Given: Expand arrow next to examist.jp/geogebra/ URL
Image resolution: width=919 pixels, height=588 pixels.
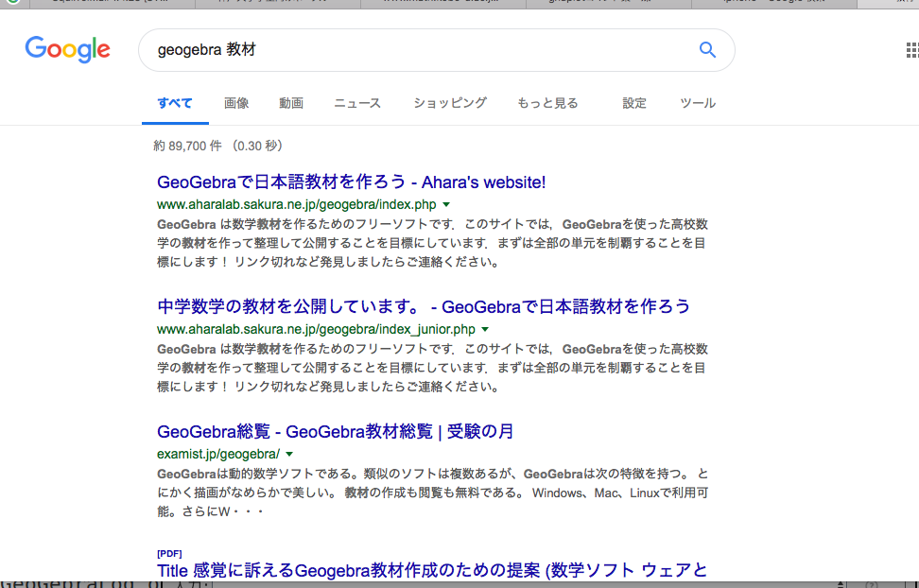Looking at the screenshot, I should 289,455.
